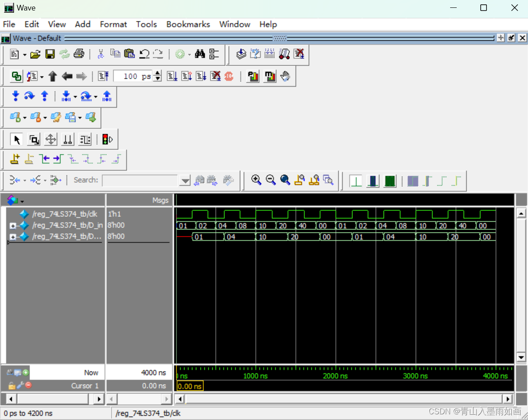528x420 pixels.
Task: Open dropdown arrow next to New file icon
Action: click(24, 55)
